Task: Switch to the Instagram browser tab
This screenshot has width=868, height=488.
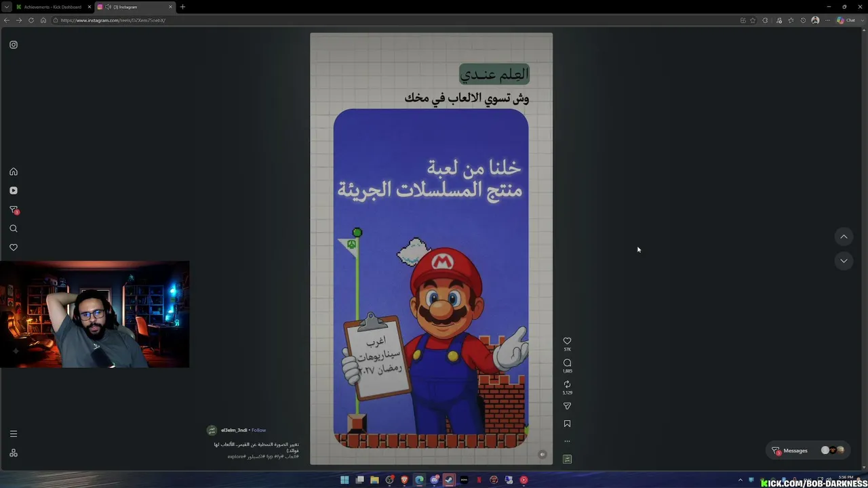Action: click(x=134, y=7)
